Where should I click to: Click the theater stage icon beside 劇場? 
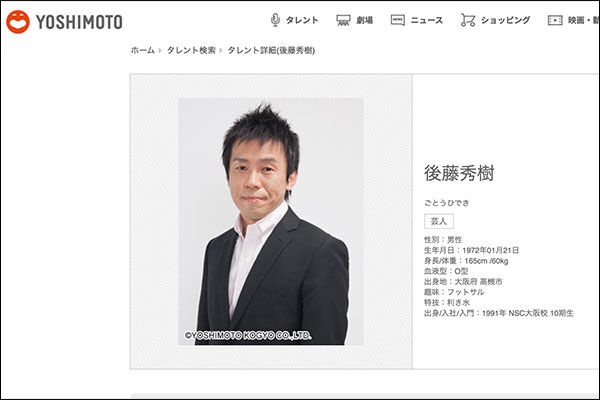coord(343,20)
